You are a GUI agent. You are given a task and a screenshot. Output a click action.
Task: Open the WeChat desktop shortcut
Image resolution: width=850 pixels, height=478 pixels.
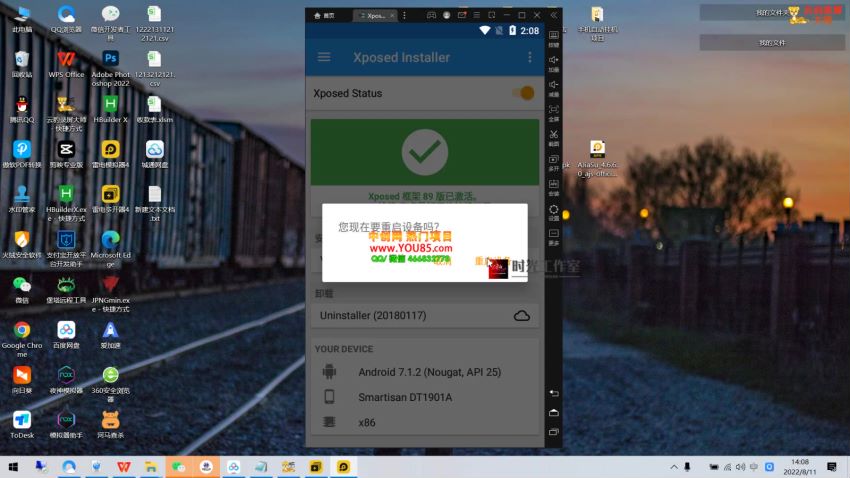point(22,289)
